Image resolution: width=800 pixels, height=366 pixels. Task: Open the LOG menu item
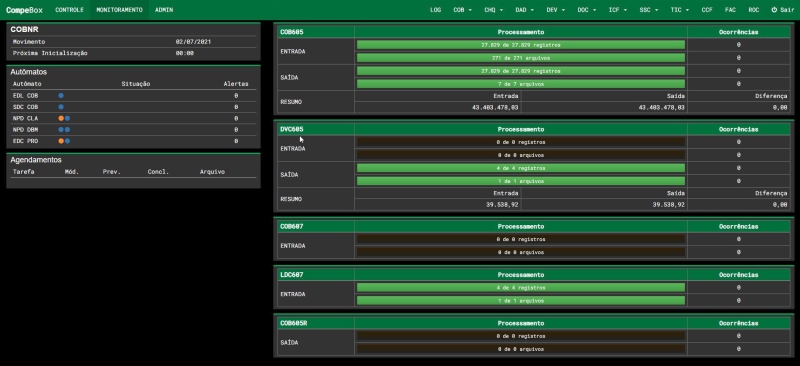(435, 10)
